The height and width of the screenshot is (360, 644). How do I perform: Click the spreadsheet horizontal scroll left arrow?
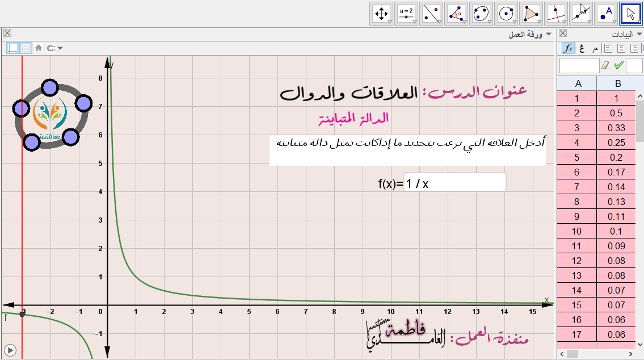pos(562,354)
